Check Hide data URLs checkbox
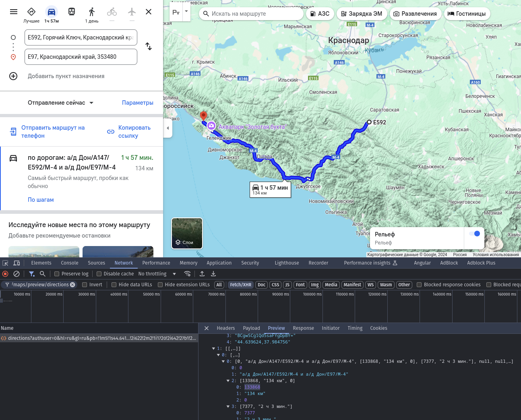 114,285
